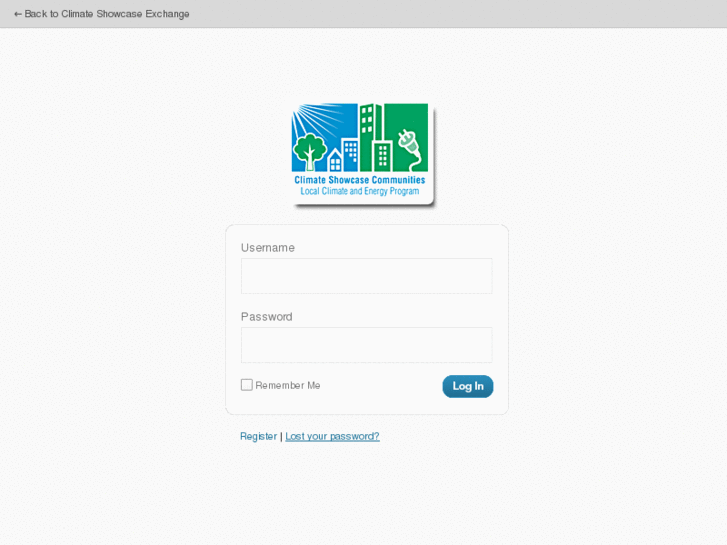Click the Remember Me label text
This screenshot has width=727, height=545.
pyautogui.click(x=287, y=385)
